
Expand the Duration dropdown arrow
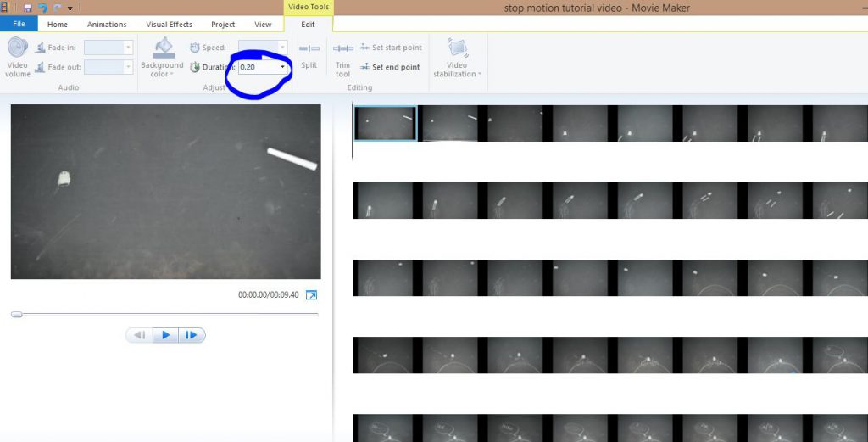click(x=283, y=67)
